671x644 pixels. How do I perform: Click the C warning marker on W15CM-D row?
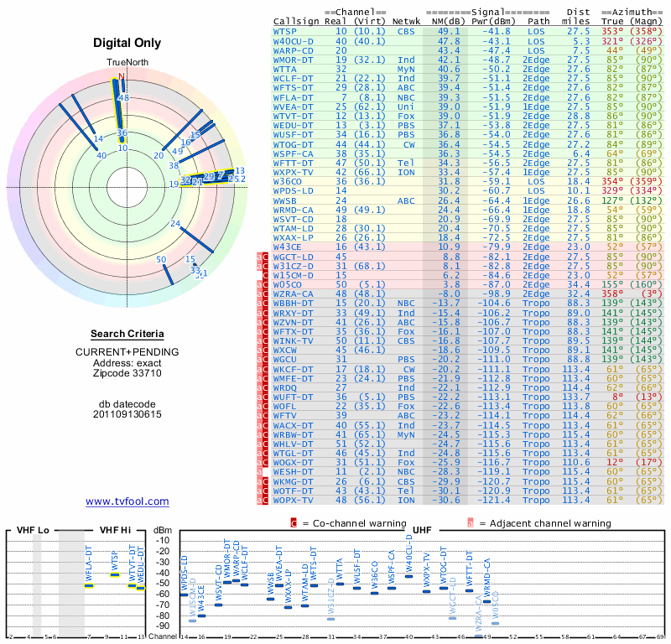pos(265,275)
